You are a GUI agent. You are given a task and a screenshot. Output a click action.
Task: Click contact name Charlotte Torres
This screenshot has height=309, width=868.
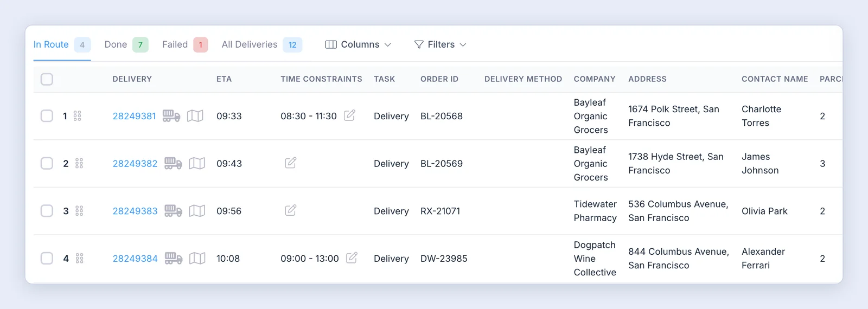[762, 116]
